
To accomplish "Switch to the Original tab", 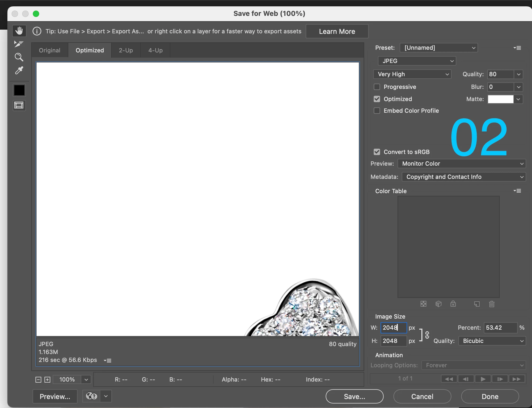I will pos(49,50).
